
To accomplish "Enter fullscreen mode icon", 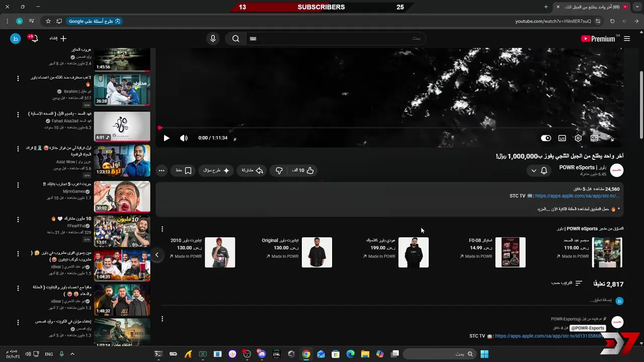I will 610,138.
